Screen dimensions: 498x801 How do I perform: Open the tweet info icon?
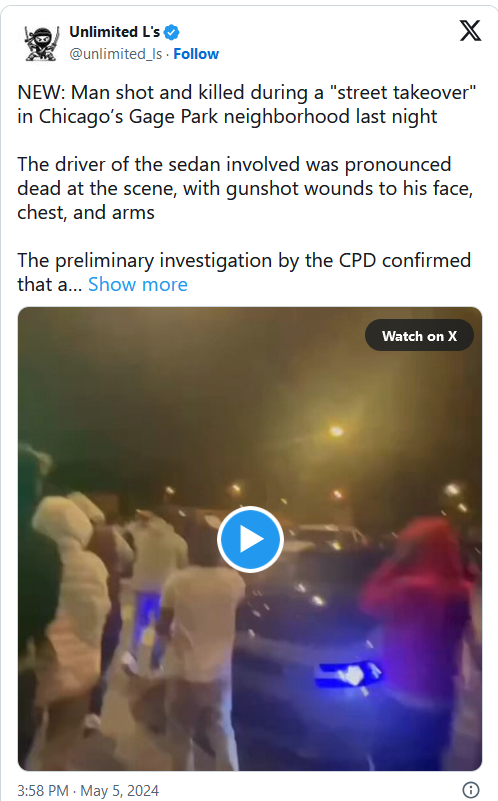click(x=470, y=790)
